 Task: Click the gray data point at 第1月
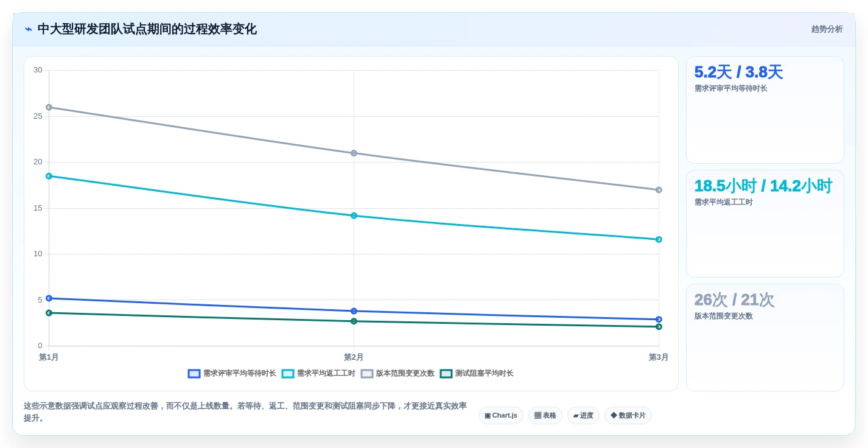click(49, 107)
